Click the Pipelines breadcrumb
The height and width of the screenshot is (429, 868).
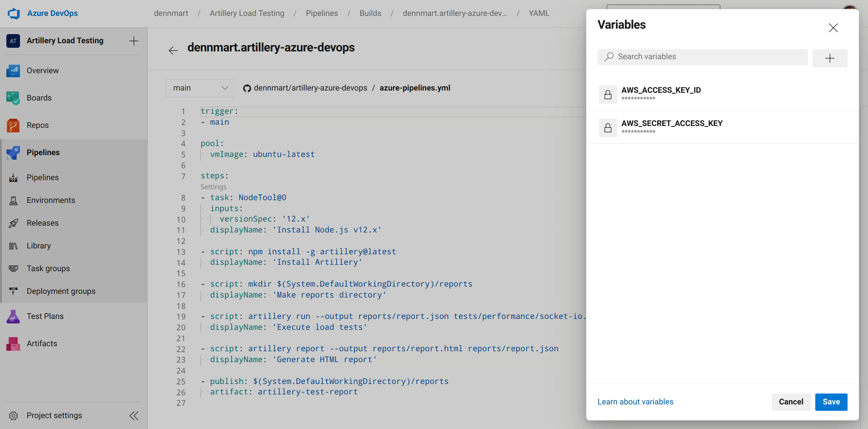click(322, 14)
